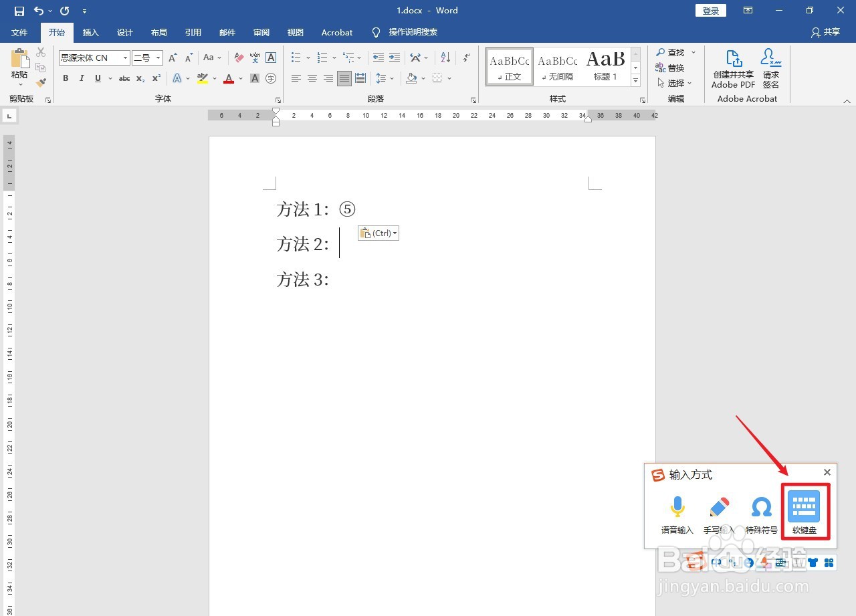Expand the bullets list dropdown arrow
The image size is (856, 616).
[308, 58]
